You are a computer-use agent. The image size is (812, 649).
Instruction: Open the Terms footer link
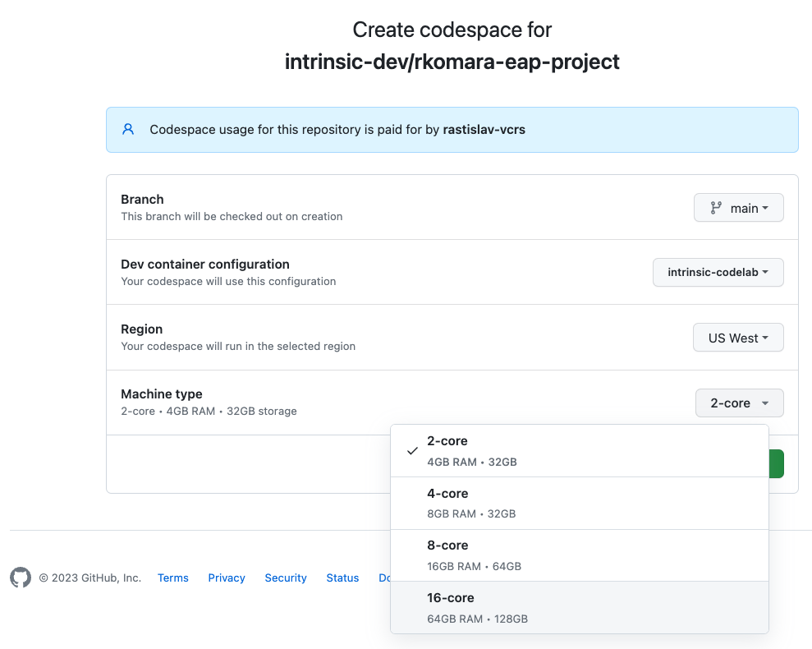pos(173,578)
